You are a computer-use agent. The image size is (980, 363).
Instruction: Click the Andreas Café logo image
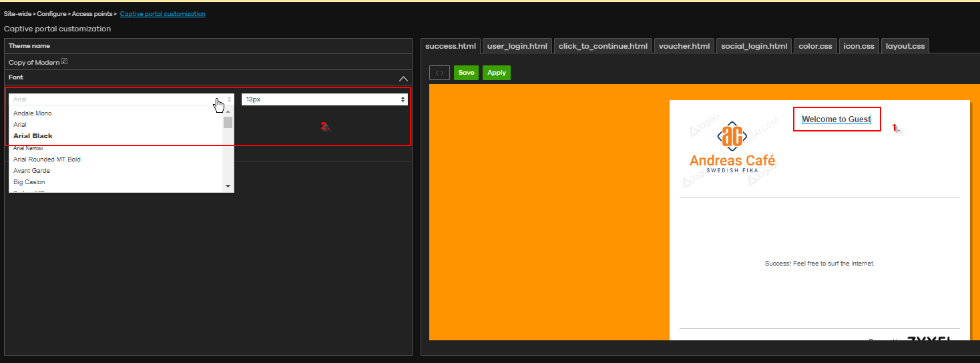click(x=732, y=147)
